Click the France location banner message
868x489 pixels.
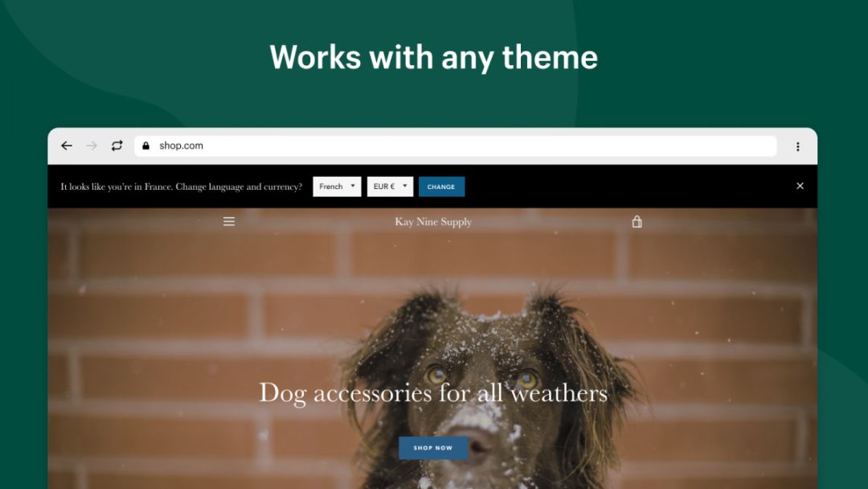[x=181, y=187]
